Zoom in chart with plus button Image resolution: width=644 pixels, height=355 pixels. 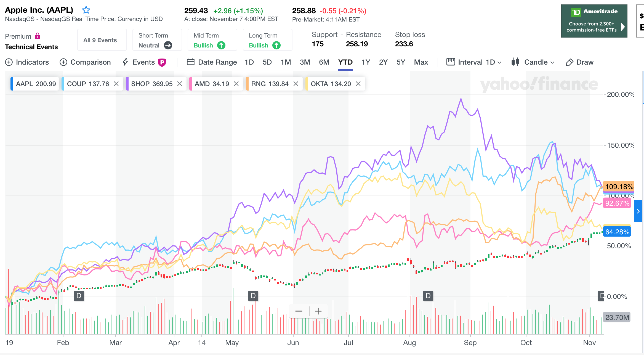point(318,311)
